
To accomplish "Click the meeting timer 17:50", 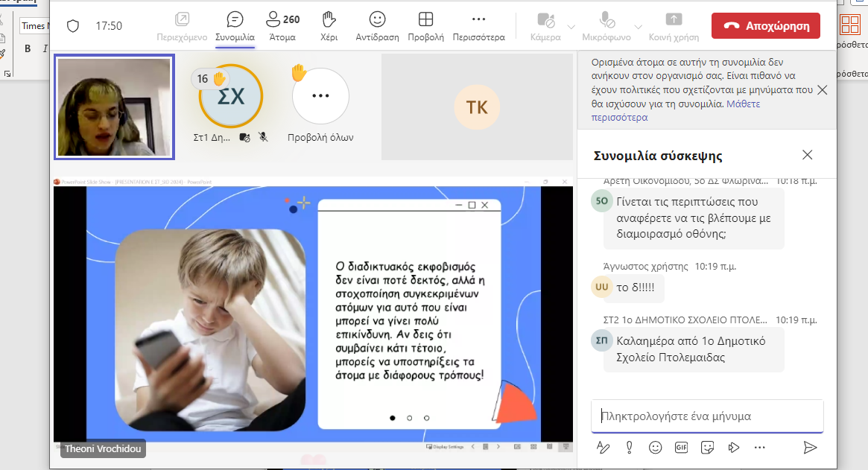I will [109, 26].
